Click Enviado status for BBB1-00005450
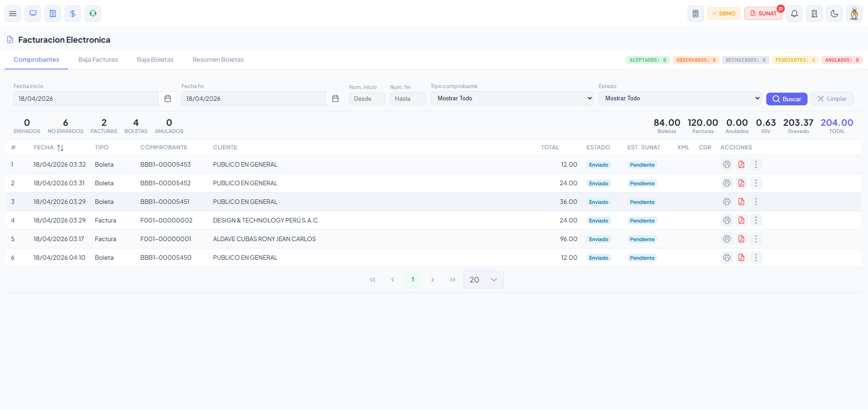The image size is (868, 410). [x=599, y=258]
